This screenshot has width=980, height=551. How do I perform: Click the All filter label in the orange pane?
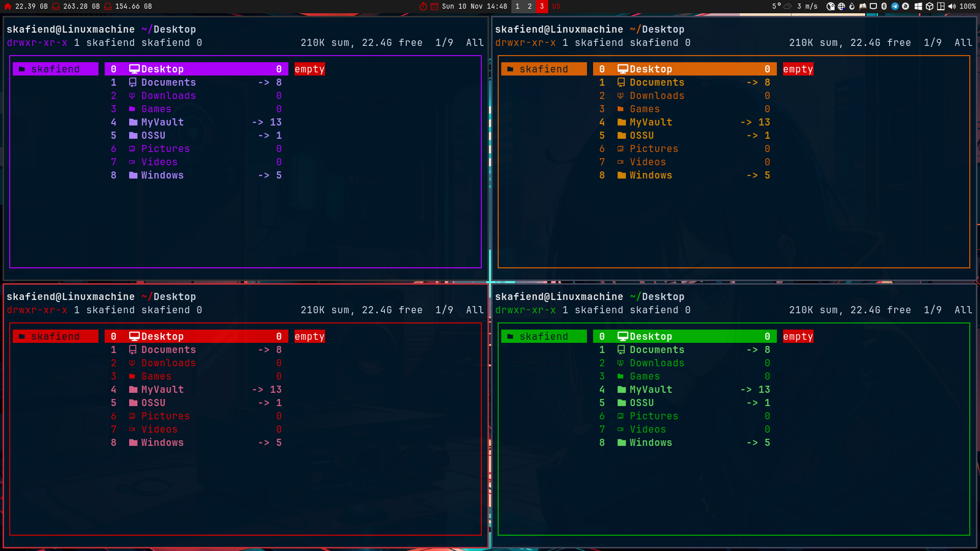click(964, 43)
